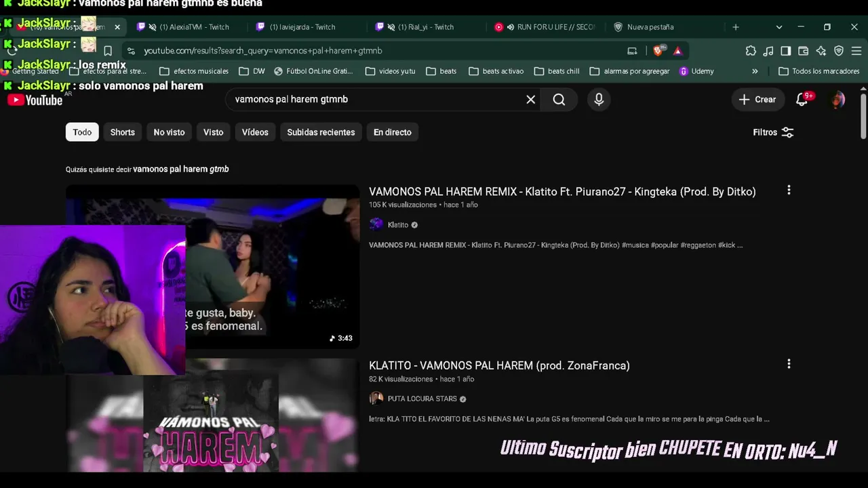This screenshot has width=868, height=488.
Task: Bookmark this page with the bookmark icon
Action: pos(108,51)
